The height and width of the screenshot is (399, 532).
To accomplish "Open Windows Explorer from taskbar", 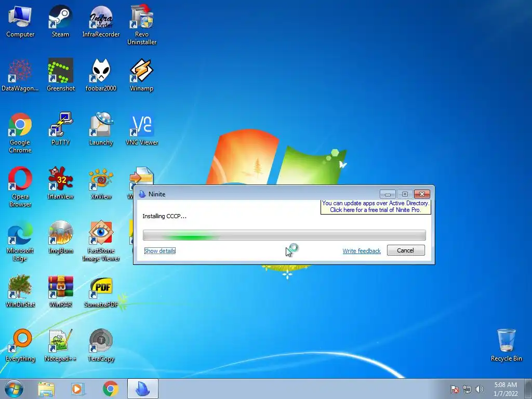I will 46,389.
